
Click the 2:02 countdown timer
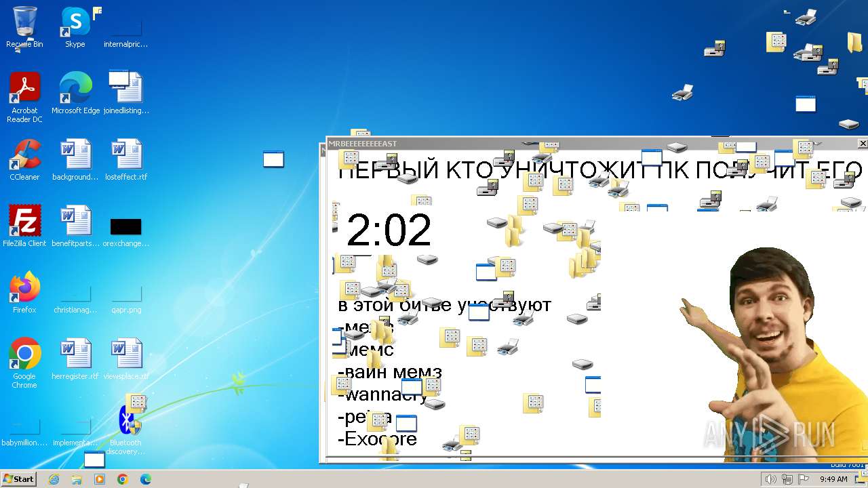pyautogui.click(x=389, y=230)
